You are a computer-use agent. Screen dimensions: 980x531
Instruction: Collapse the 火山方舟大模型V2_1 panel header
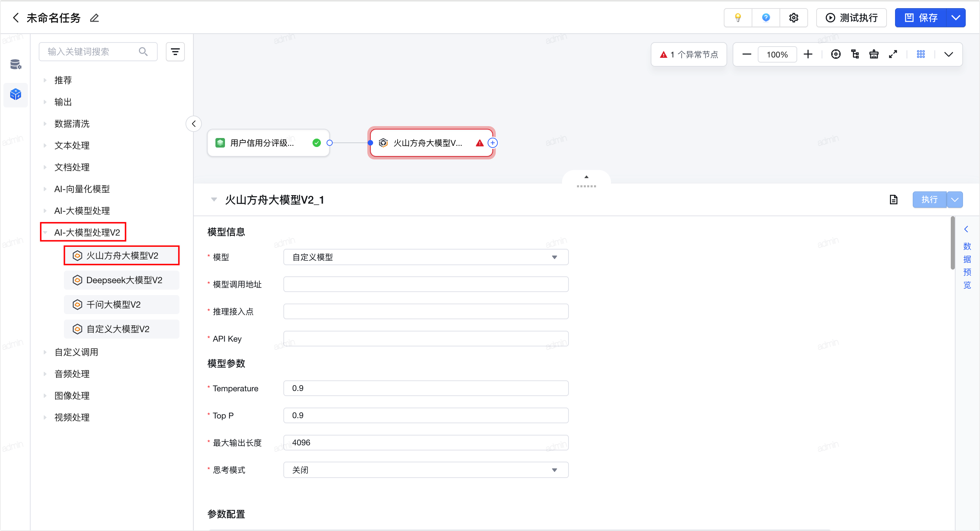tap(214, 200)
